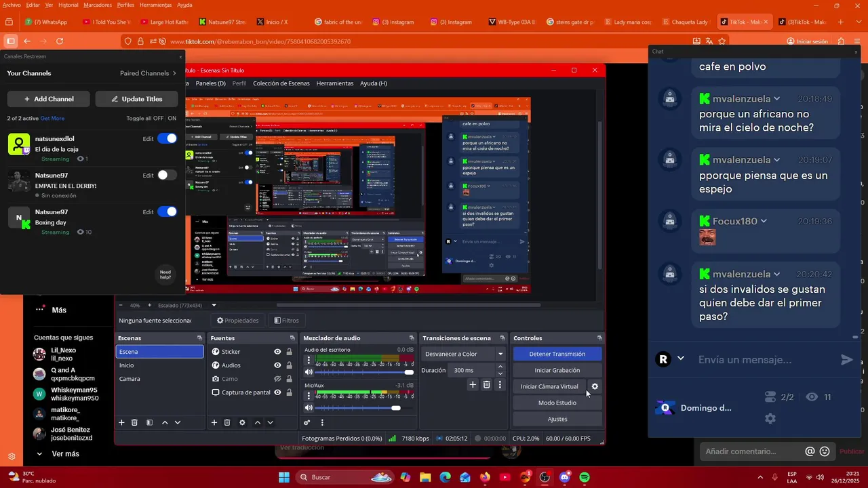This screenshot has width=868, height=488.
Task: Mention a user with the @ icon
Action: 810,451
